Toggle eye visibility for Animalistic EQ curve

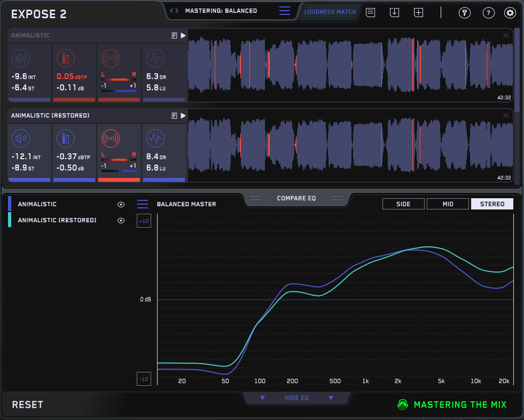pos(121,204)
